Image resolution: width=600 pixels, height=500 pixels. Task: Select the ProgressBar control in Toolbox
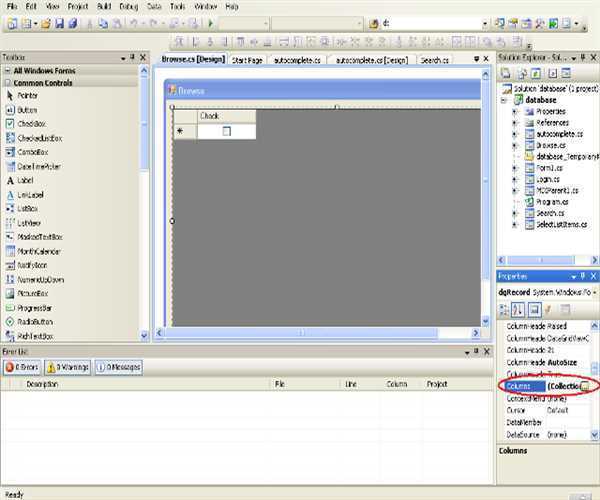coord(38,308)
